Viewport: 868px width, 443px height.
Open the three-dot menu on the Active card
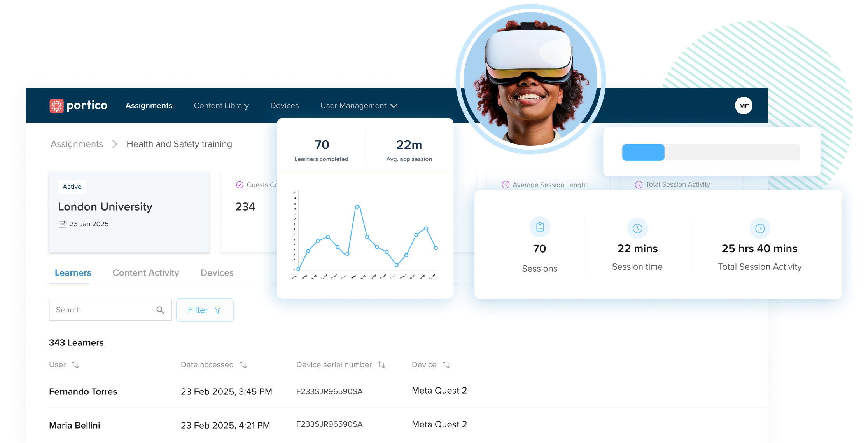[x=199, y=187]
